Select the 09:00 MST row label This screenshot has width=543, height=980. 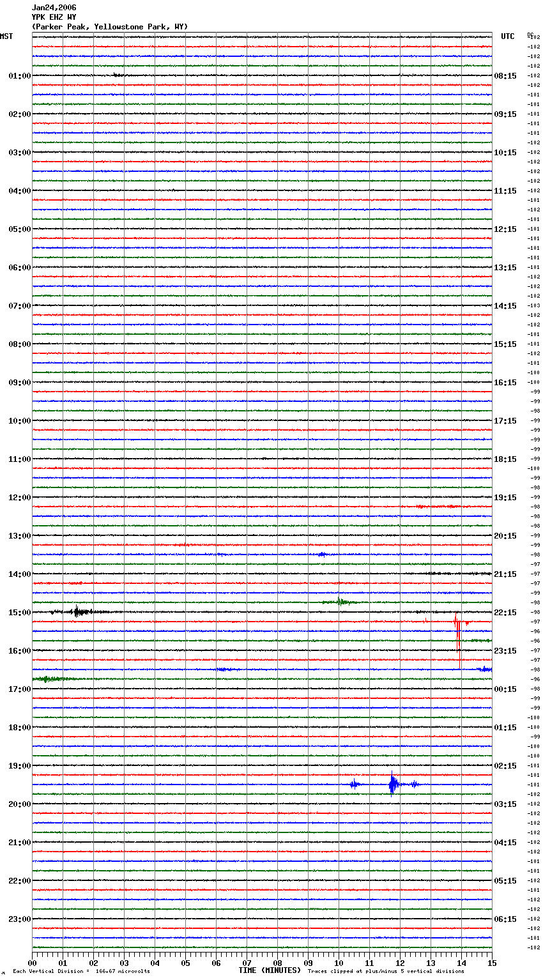tap(19, 383)
